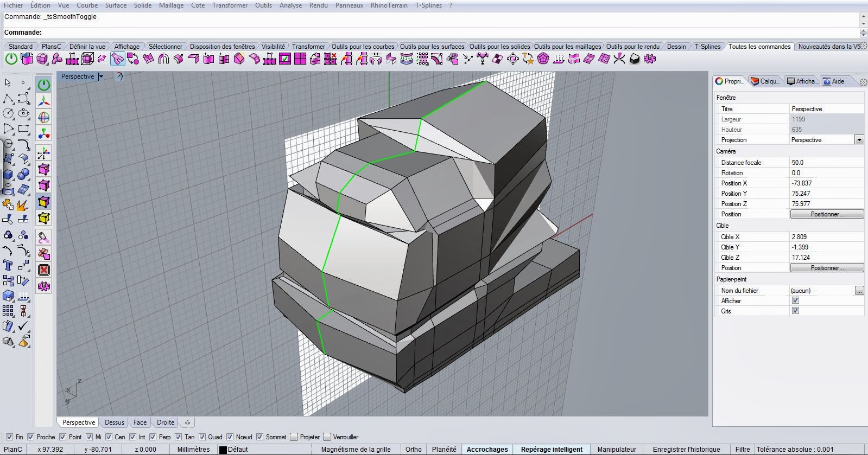This screenshot has height=455, width=868.
Task: Click the browse button next to Nom du fichier
Action: click(x=859, y=291)
